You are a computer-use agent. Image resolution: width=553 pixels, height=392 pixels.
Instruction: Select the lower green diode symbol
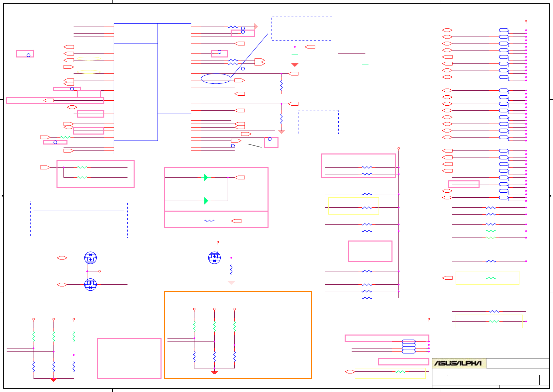[206, 201]
